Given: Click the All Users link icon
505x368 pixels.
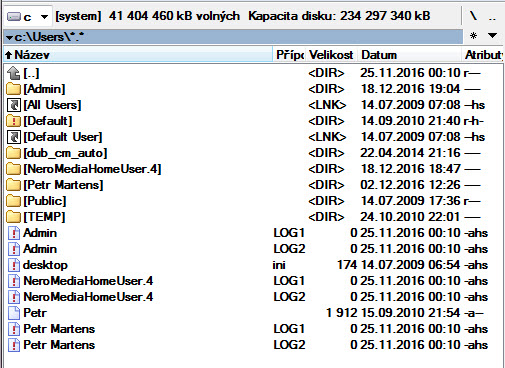Looking at the screenshot, I should coord(14,105).
